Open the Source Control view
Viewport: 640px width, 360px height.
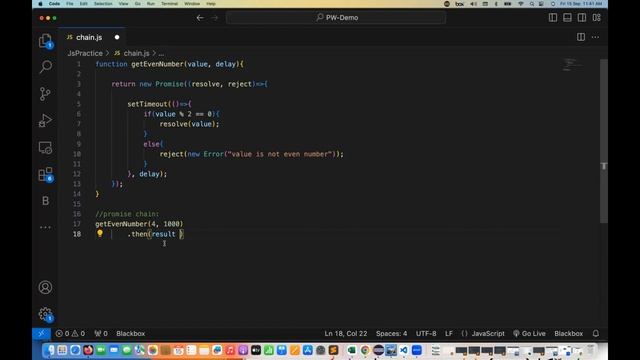coord(45,93)
